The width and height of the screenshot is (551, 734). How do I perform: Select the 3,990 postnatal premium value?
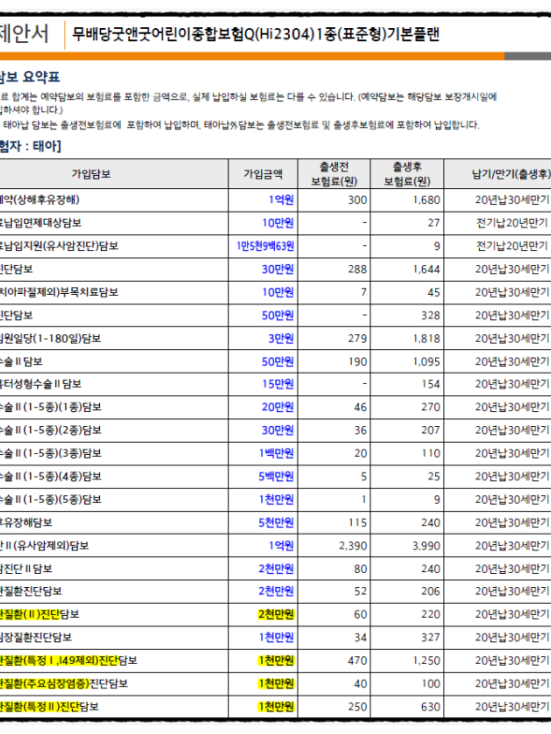426,546
